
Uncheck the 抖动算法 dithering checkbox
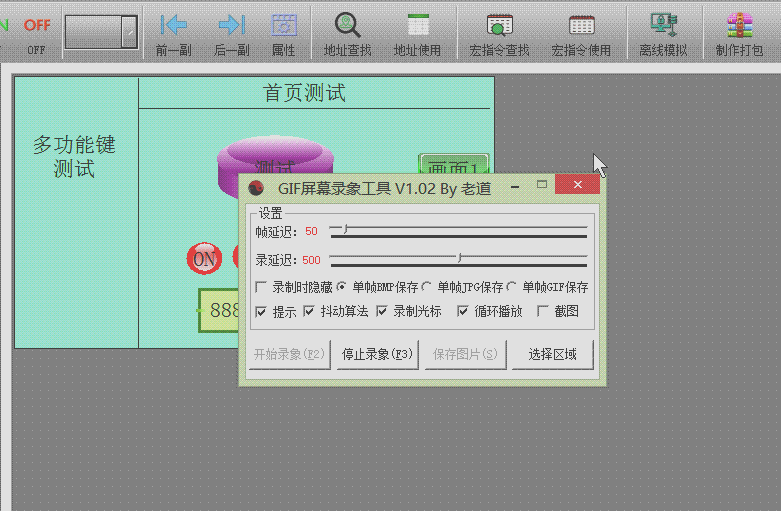pos(309,312)
